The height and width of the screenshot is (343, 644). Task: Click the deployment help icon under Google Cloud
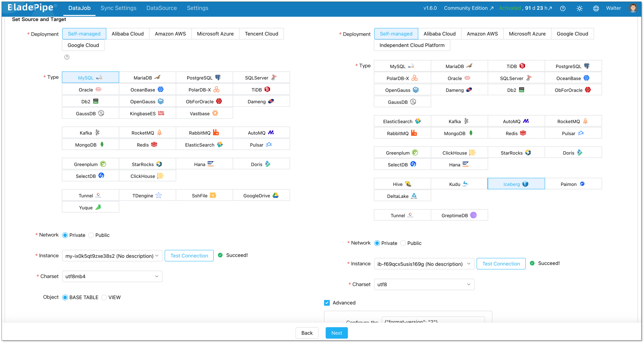(67, 57)
